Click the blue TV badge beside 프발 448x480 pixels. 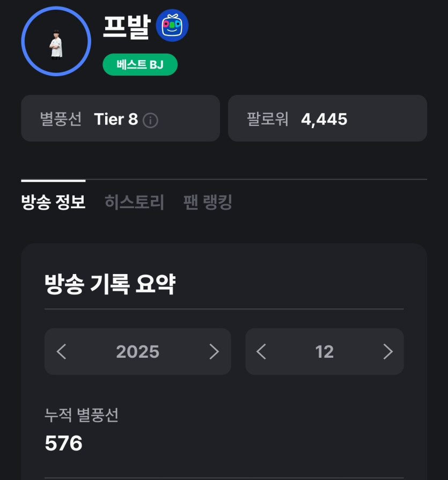172,25
